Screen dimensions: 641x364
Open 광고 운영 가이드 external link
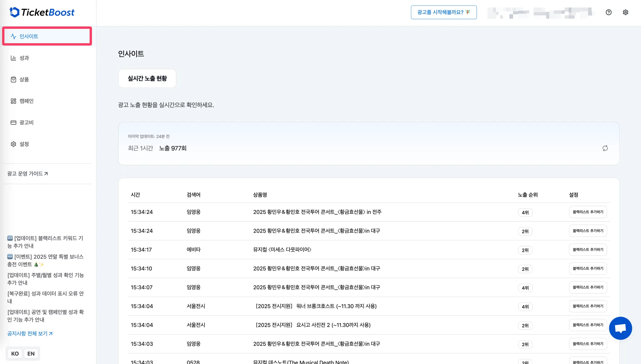pyautogui.click(x=28, y=174)
